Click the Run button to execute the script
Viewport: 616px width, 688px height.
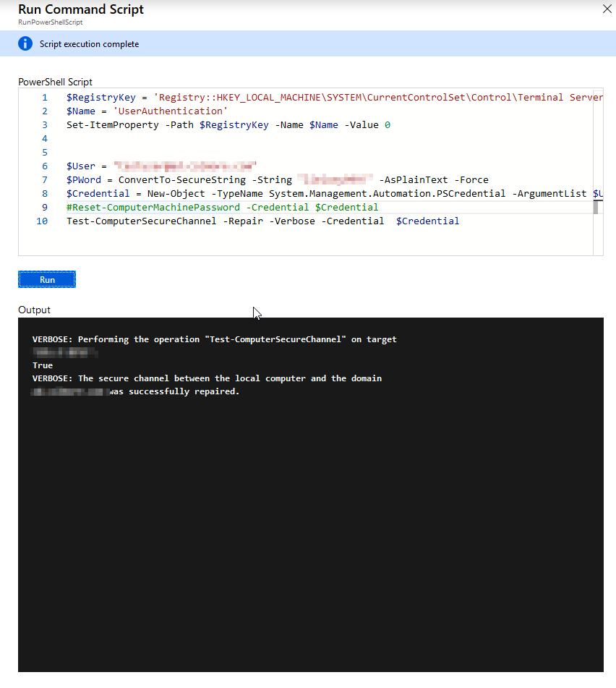pos(46,279)
